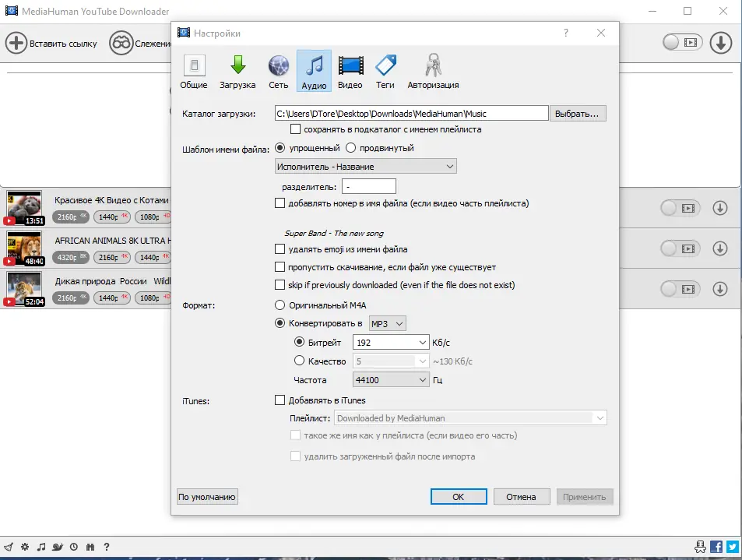Enable Добавлять в iTunes checkbox
This screenshot has width=742, height=560.
[x=280, y=400]
